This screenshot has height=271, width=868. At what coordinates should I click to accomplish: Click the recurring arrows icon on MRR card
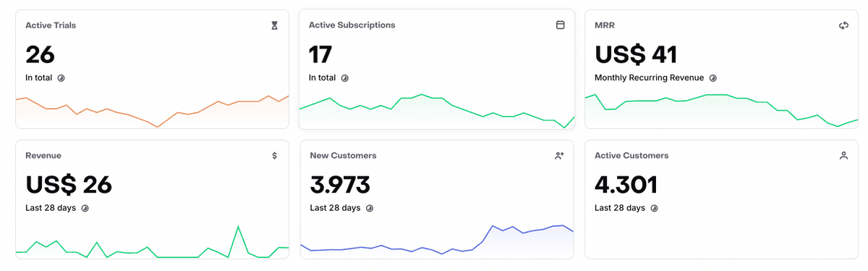click(x=843, y=25)
